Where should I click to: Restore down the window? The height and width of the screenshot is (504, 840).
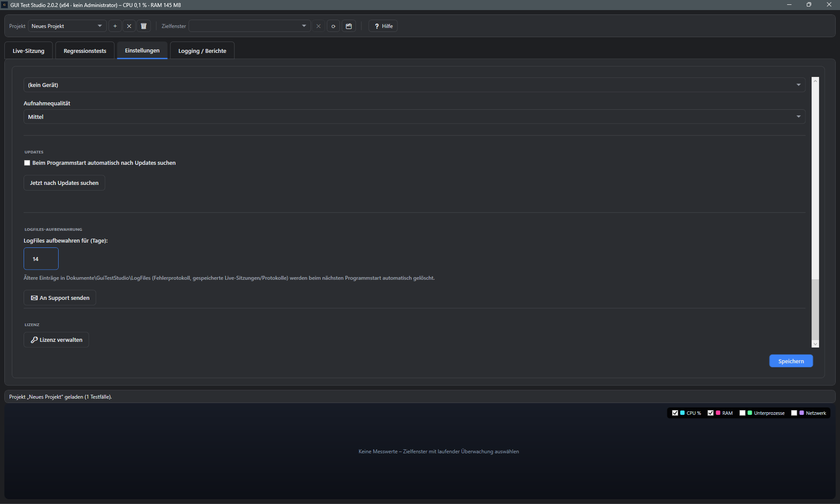tap(809, 5)
